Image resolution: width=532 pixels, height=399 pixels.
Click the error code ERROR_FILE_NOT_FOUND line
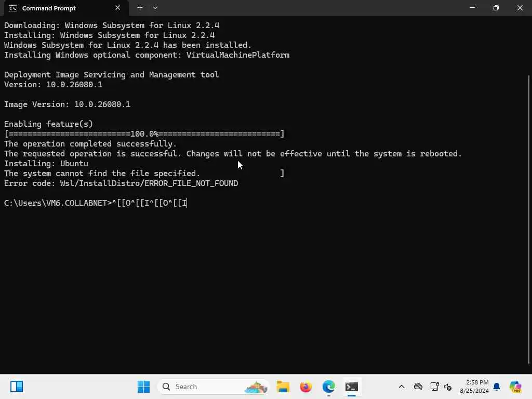(121, 183)
